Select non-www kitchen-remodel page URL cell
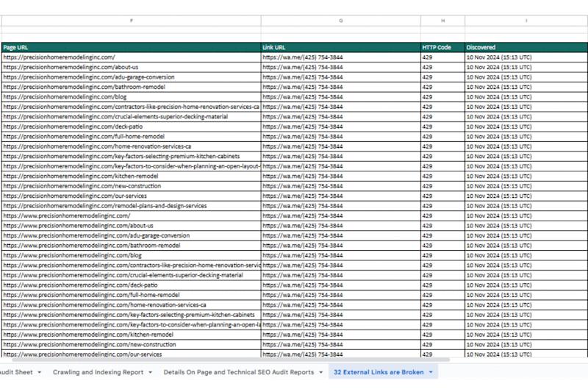Screen dimensions: 588x392 [x=132, y=176]
